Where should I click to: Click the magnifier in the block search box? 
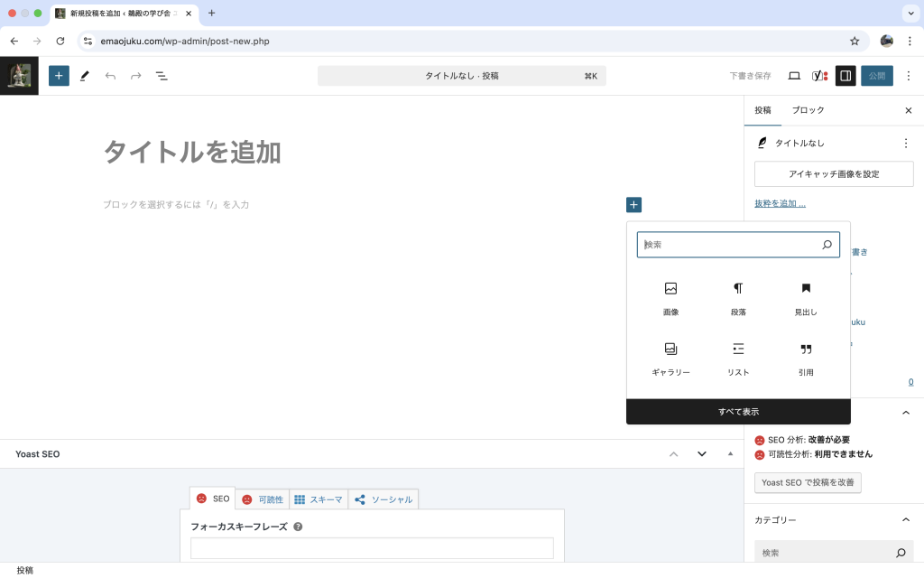[827, 245]
